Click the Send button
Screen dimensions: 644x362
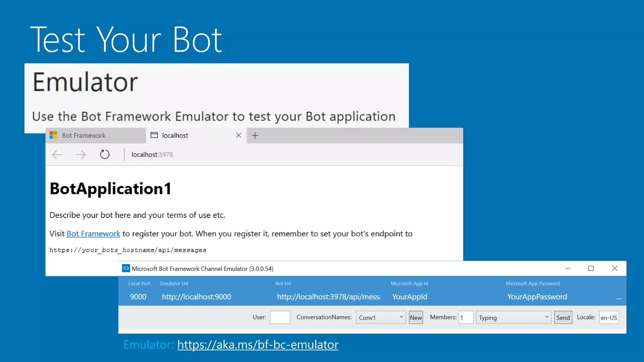point(563,317)
